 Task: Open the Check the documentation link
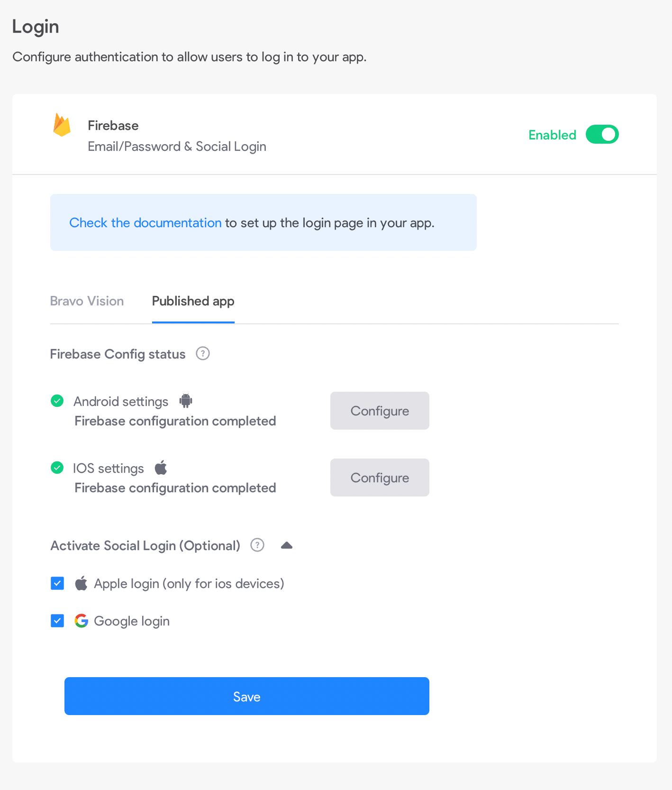[x=145, y=223]
